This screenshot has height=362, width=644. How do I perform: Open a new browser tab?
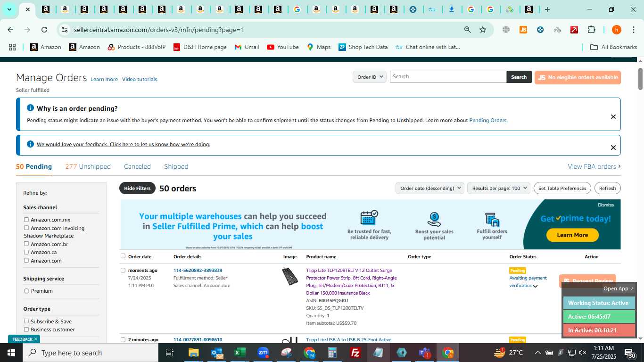547,9
